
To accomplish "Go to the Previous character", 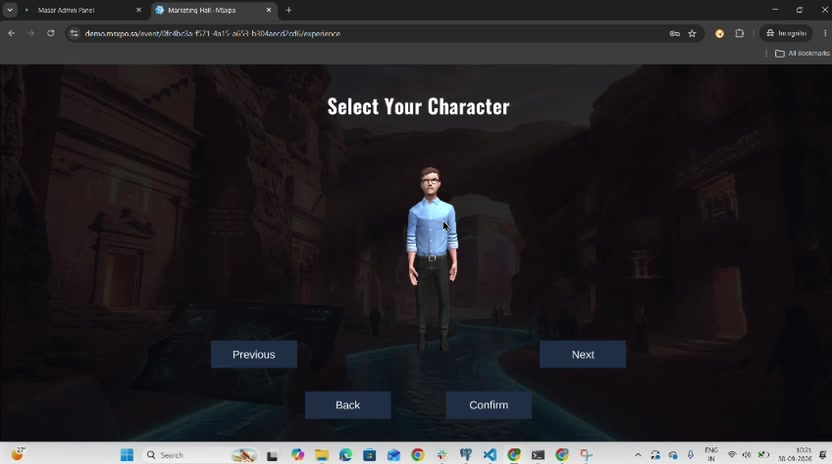I will click(x=254, y=354).
